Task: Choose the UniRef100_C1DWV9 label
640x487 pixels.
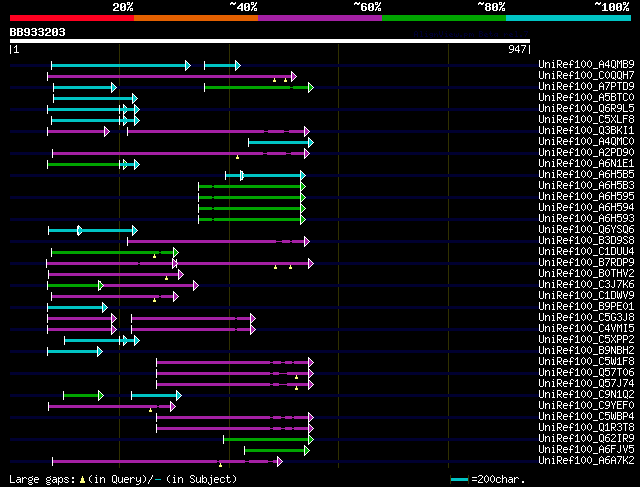Action: click(586, 296)
